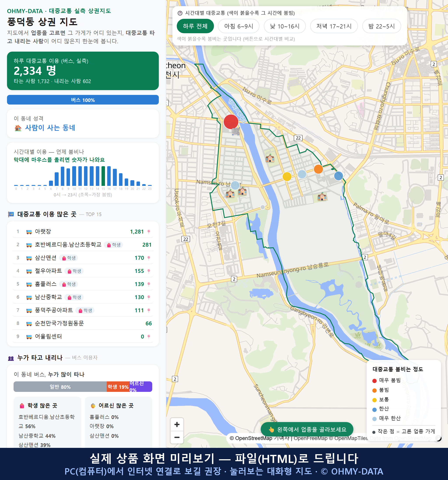Click 홈플러스 0% in 어르신 많은 곳
This screenshot has width=448, height=480.
104,417
